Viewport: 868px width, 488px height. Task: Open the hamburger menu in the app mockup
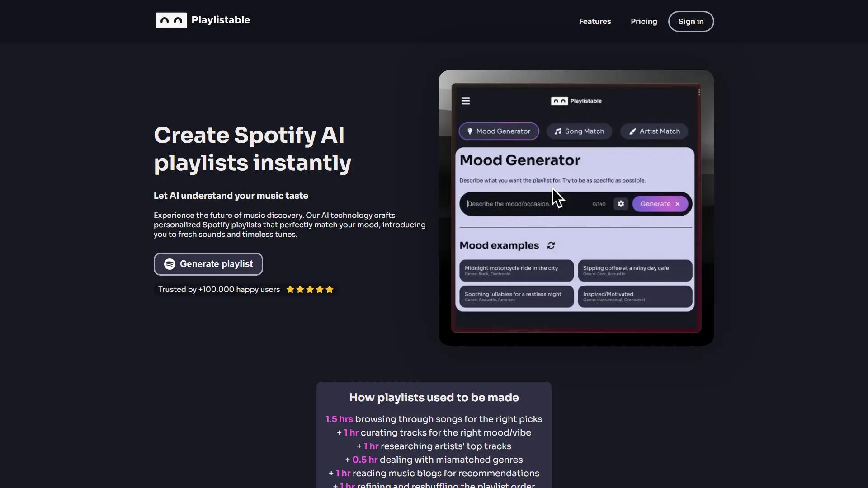point(466,101)
